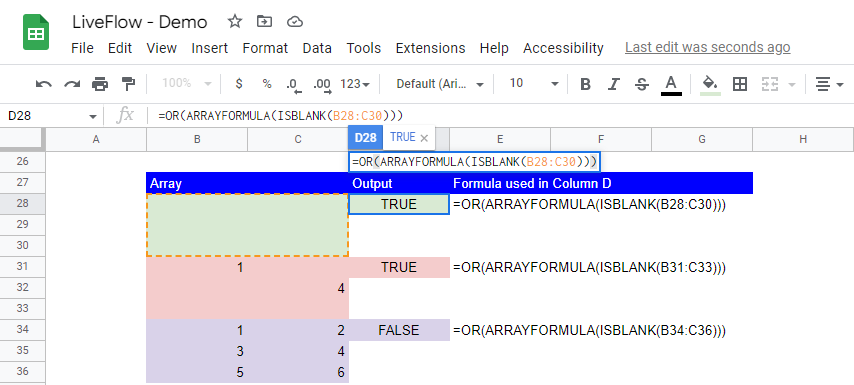Open the Data menu
This screenshot has width=854, height=385.
click(317, 48)
